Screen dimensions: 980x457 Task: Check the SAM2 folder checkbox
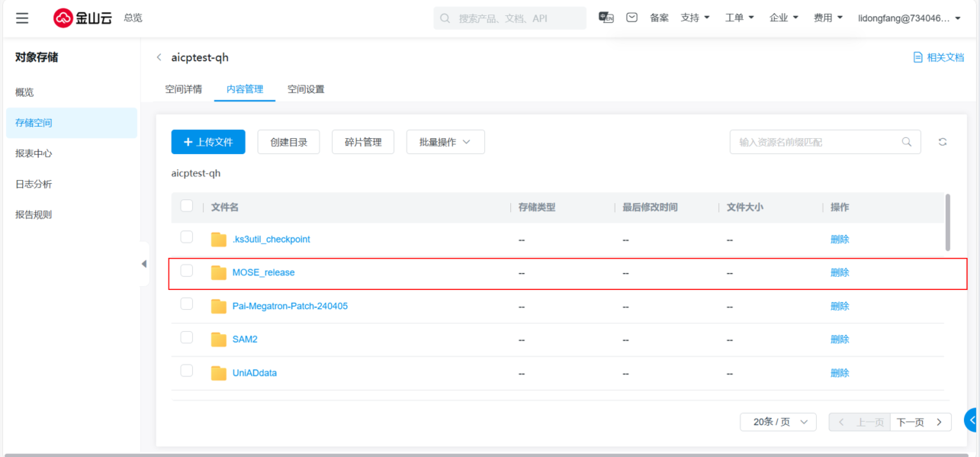click(x=187, y=337)
